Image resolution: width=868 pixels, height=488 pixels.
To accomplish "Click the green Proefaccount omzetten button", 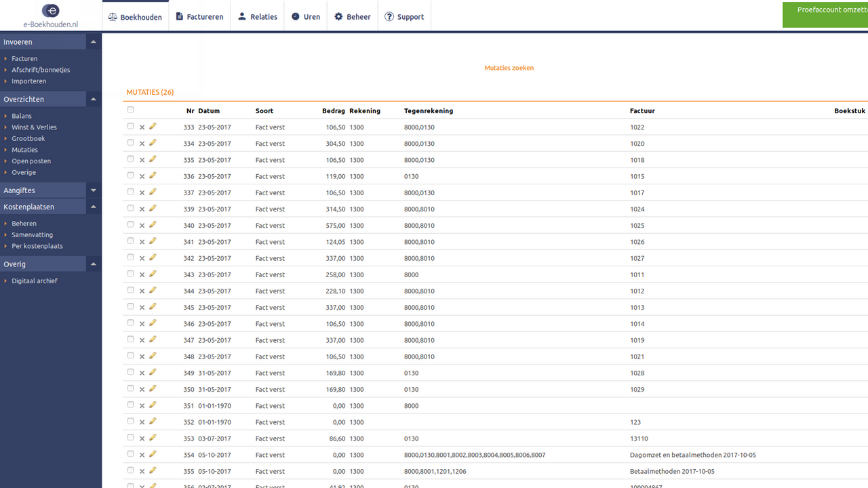I will coord(825,15).
